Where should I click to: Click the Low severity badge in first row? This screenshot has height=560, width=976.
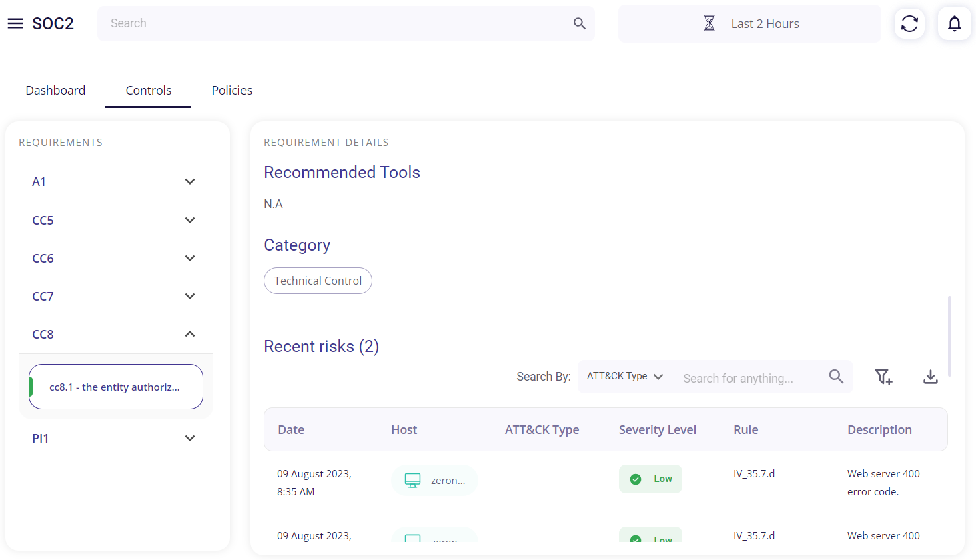[650, 479]
